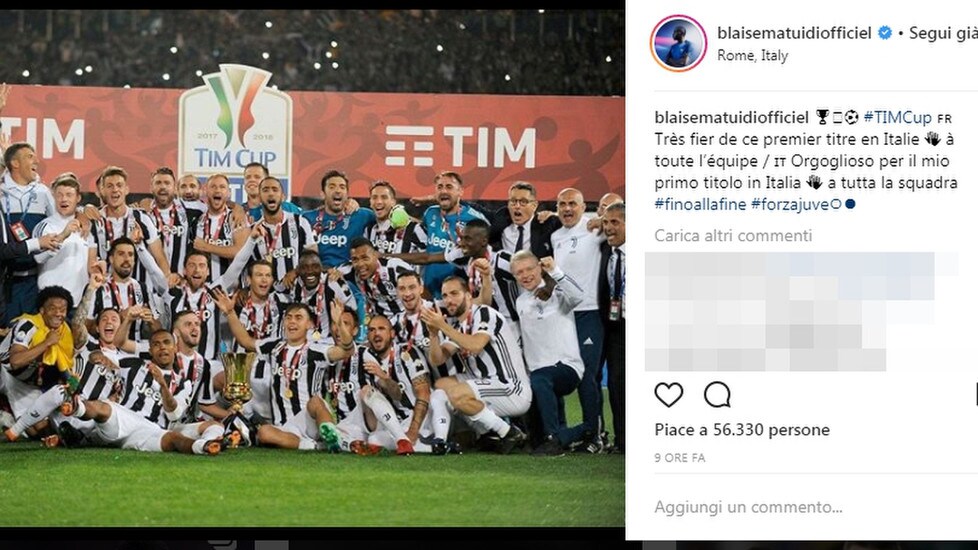Click blaisematuidiofficiel username in caption

[x=731, y=117]
